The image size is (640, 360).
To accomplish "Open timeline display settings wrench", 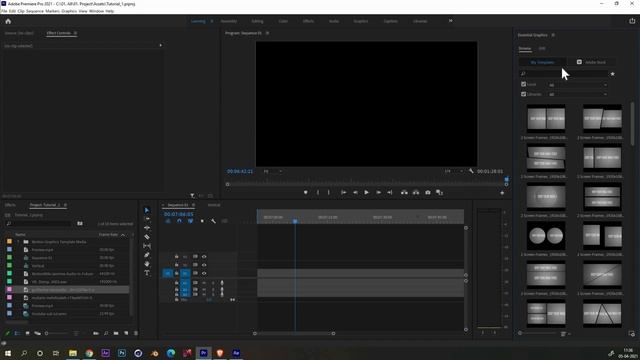I will click(x=213, y=221).
